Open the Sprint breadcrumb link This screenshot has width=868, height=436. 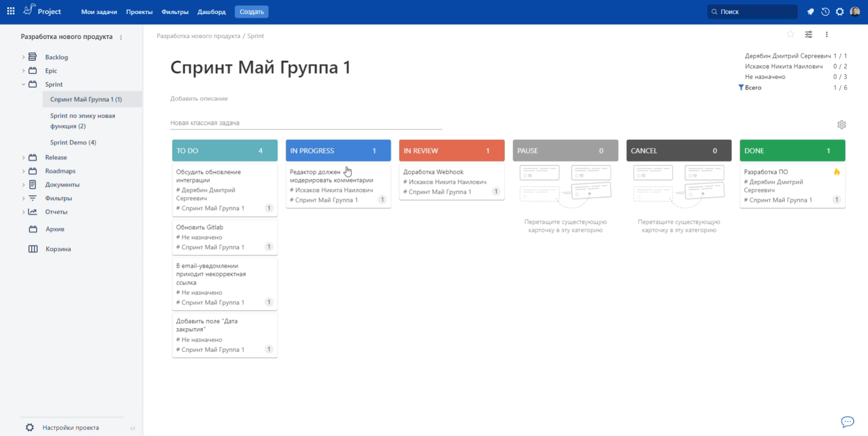point(256,36)
